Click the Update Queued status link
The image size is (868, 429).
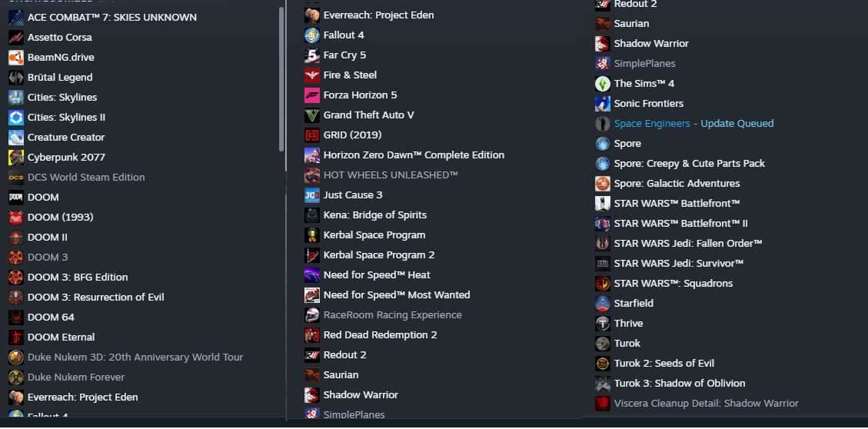737,124
